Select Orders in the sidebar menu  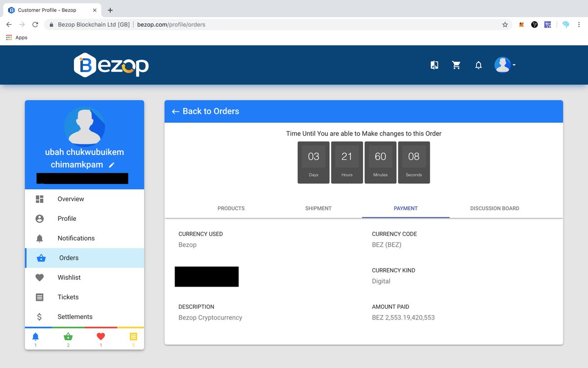(x=69, y=258)
